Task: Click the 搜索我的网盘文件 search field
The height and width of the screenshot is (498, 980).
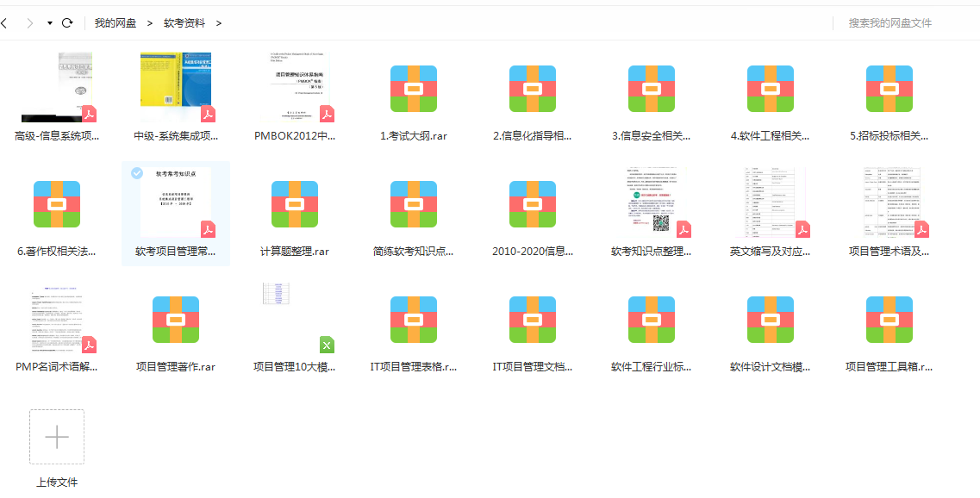Action: click(891, 22)
